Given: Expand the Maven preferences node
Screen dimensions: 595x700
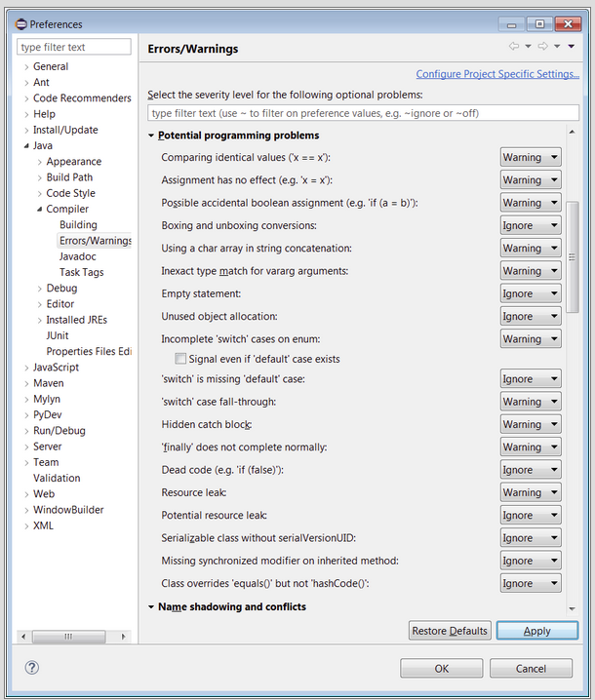Looking at the screenshot, I should 26,383.
